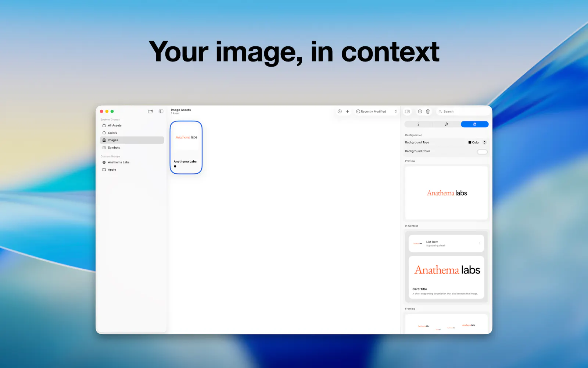This screenshot has height=368, width=588.
Task: Click the Configuration section label
Action: point(413,135)
